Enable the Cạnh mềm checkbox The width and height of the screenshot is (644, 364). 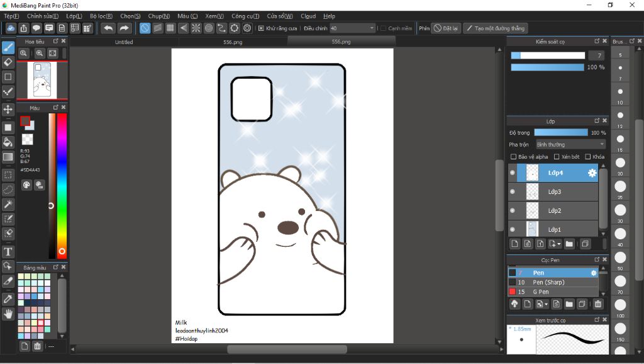[383, 28]
